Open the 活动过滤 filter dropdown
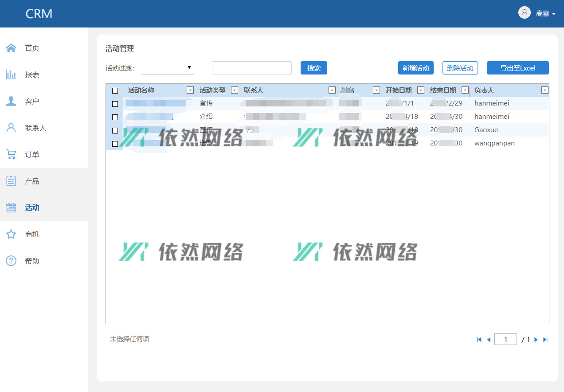564x392 pixels. 167,68
